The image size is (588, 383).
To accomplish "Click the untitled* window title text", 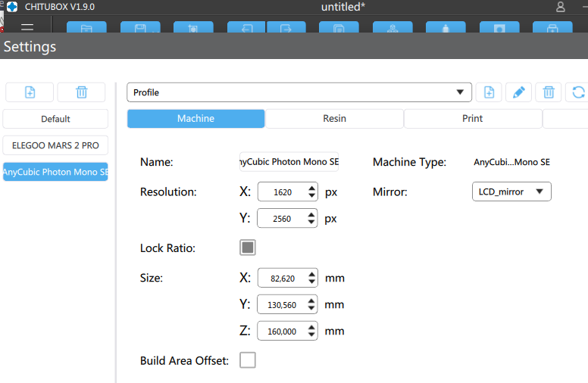I will (x=342, y=7).
